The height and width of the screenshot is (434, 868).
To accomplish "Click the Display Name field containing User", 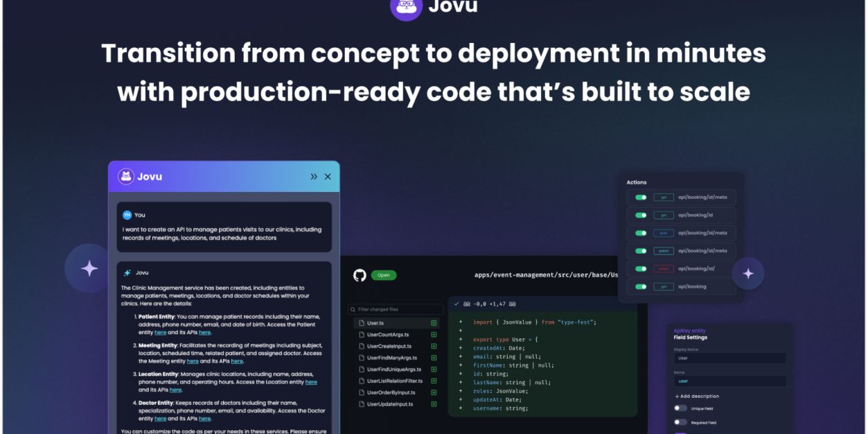I will click(729, 358).
